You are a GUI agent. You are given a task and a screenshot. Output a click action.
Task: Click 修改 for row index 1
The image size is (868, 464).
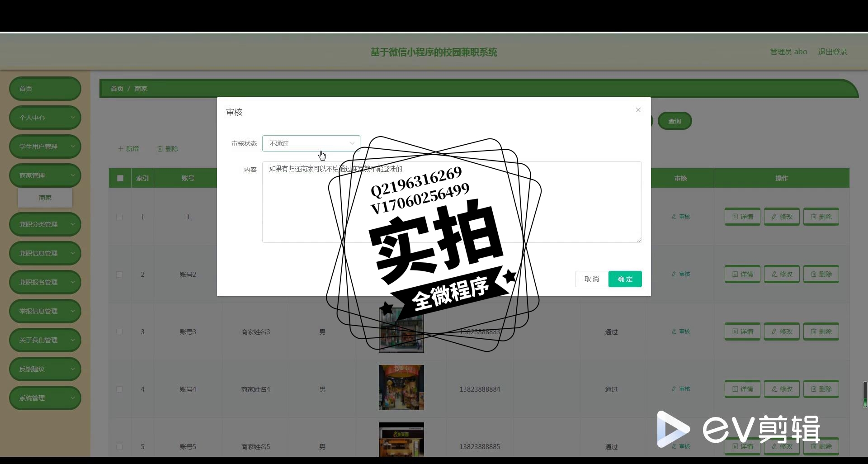tap(782, 217)
